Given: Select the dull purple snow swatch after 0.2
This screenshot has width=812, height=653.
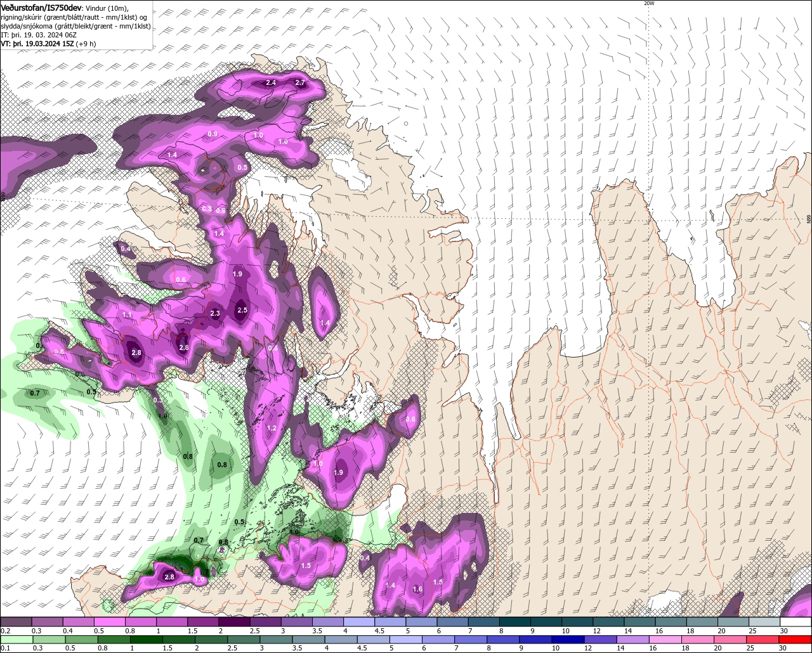Looking at the screenshot, I should pos(16,622).
